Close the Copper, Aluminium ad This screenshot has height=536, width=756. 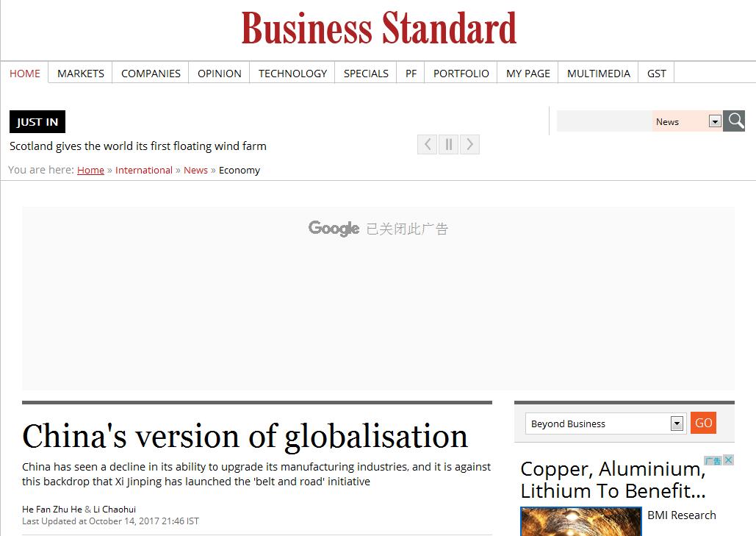(729, 460)
